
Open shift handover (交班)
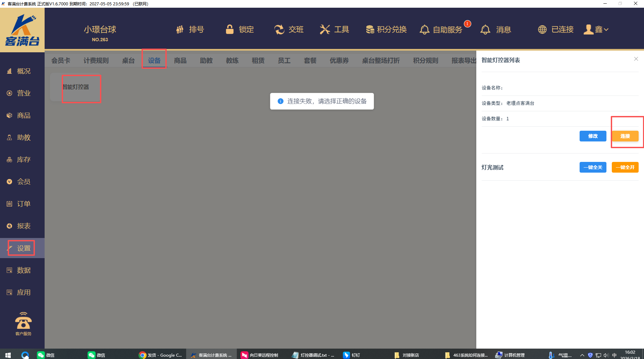[289, 29]
